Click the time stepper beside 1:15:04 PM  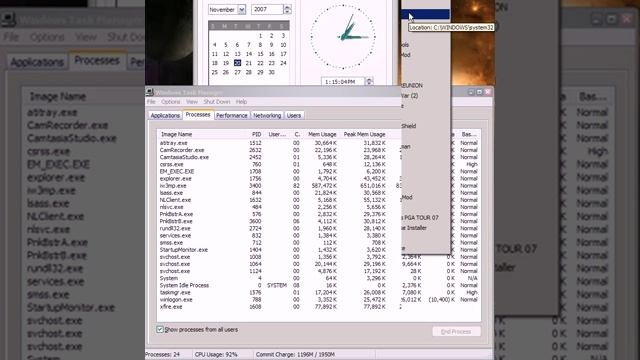[x=369, y=82]
